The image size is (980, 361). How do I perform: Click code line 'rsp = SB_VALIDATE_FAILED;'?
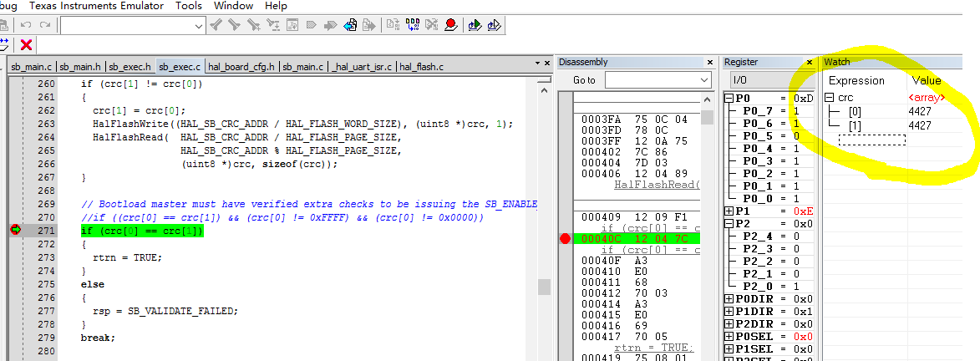[165, 310]
